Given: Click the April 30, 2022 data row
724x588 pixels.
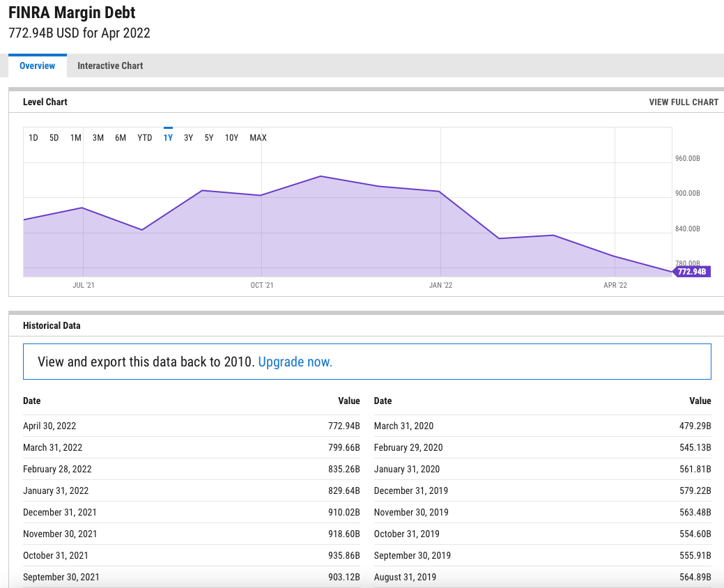Looking at the screenshot, I should 191,426.
